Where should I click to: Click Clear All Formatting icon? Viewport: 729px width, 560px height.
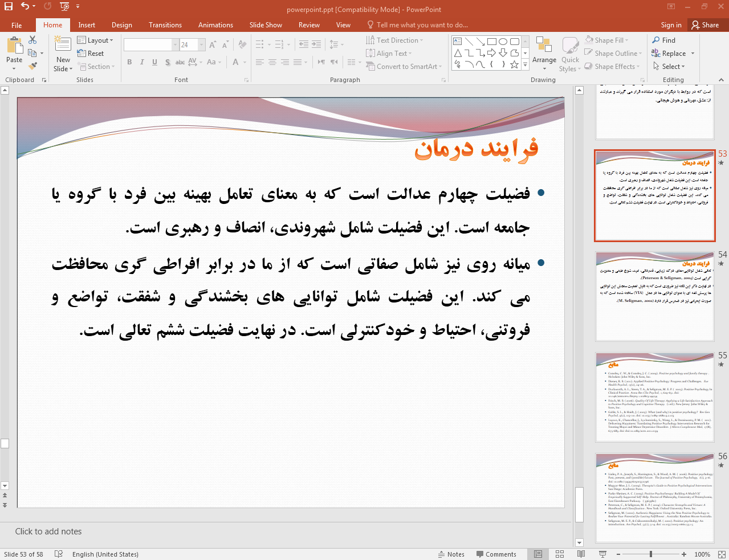coord(242,44)
